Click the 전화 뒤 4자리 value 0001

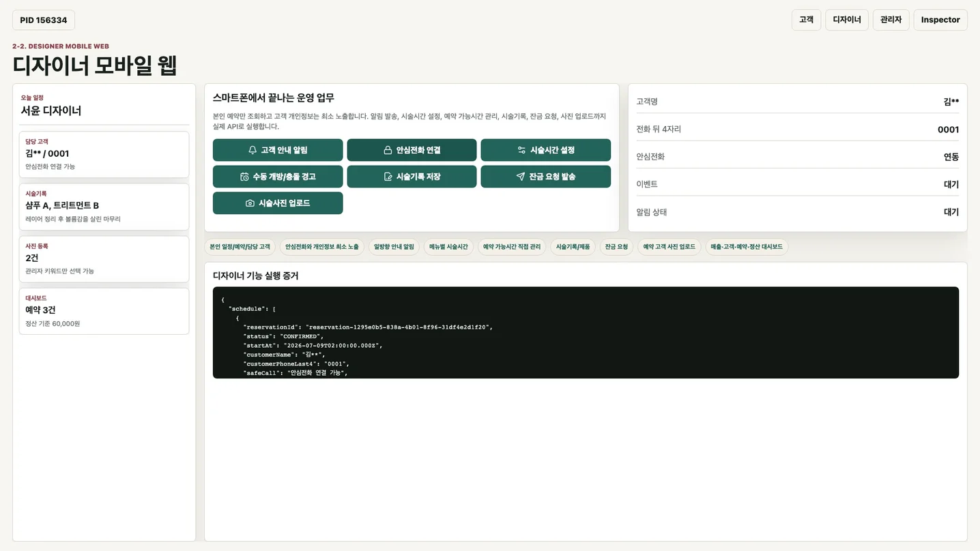click(948, 130)
